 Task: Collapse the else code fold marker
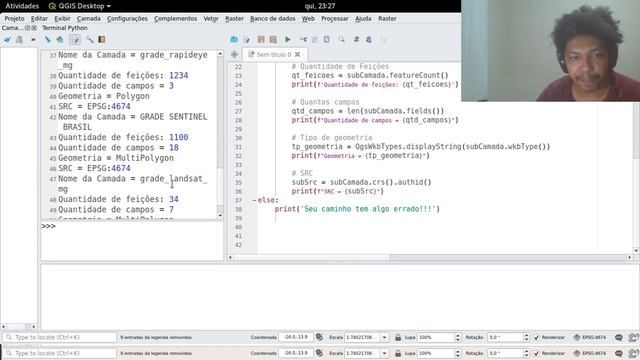coord(254,200)
